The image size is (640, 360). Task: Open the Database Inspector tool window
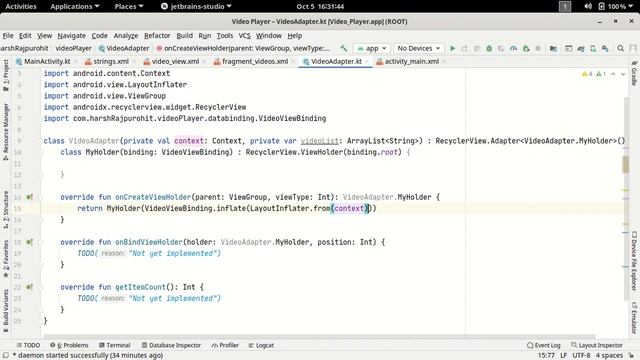171,345
